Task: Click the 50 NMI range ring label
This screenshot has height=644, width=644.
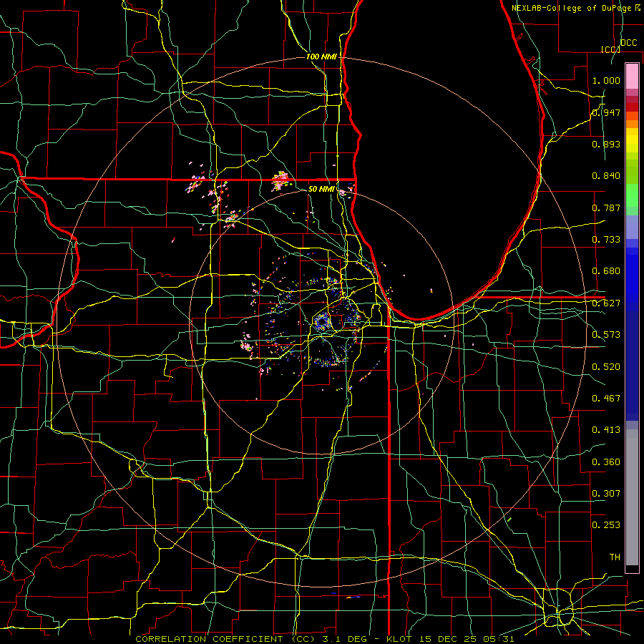Action: pos(321,189)
